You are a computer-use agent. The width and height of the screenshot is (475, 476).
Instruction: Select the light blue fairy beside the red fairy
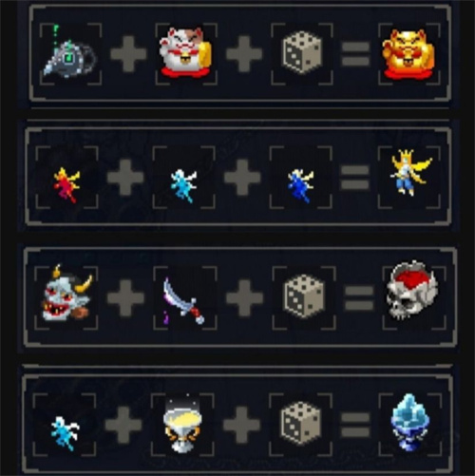pos(183,185)
